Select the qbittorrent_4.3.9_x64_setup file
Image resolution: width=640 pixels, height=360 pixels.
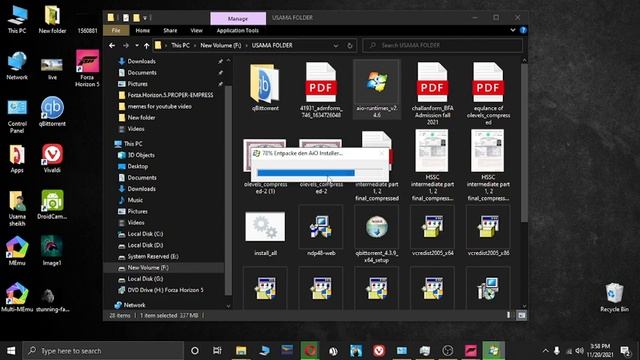377,235
